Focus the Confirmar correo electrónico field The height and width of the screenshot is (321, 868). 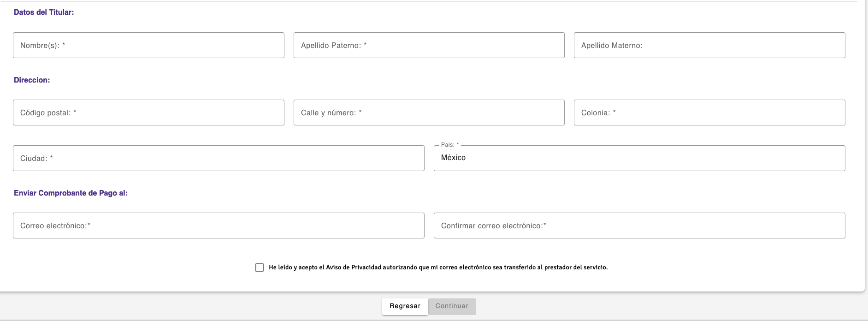click(x=639, y=226)
